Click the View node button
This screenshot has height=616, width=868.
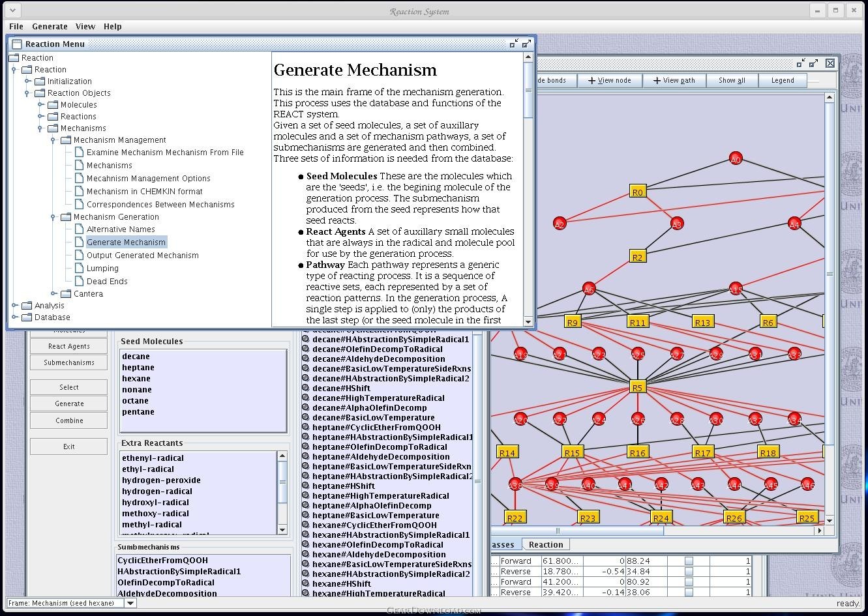(610, 80)
